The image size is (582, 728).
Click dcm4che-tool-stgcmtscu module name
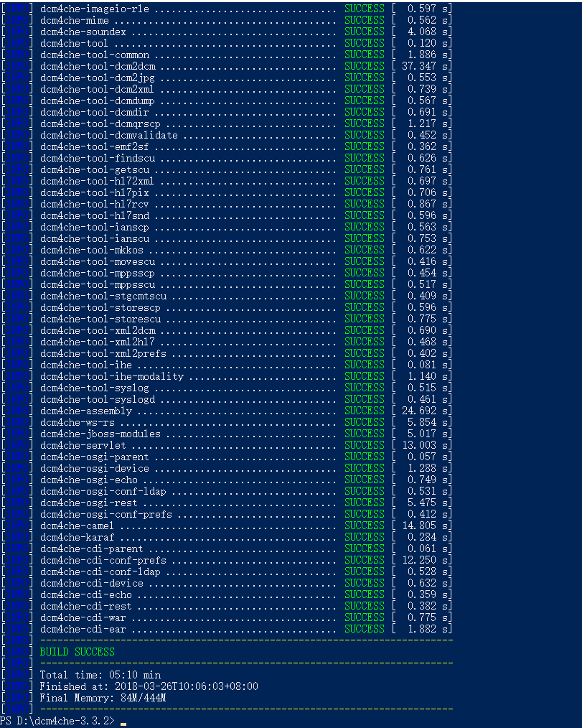click(103, 297)
